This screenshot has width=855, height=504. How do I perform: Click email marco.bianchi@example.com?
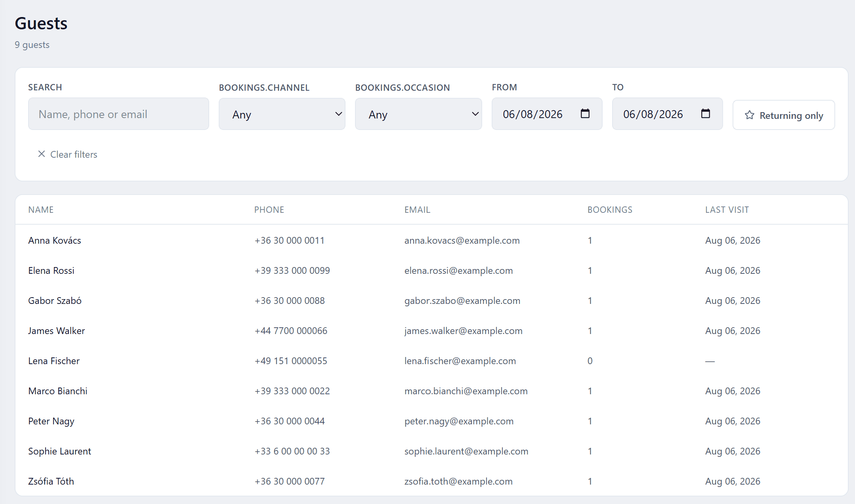tap(466, 391)
